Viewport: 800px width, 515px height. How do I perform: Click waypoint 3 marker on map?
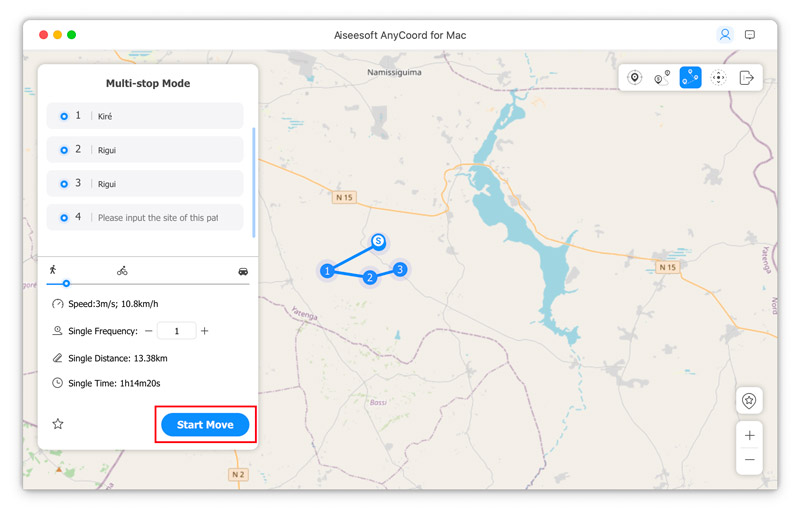point(399,269)
